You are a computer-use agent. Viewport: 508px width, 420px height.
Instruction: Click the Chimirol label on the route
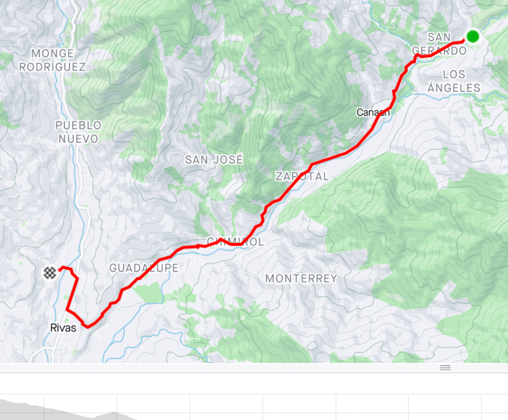[x=235, y=242]
